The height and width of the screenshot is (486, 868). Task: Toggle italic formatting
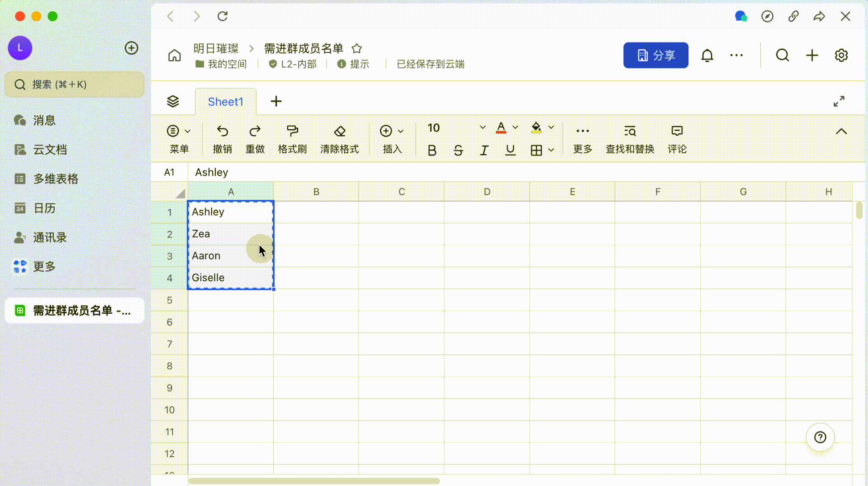[484, 150]
